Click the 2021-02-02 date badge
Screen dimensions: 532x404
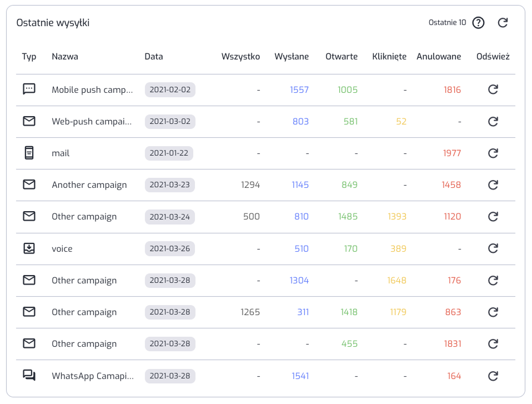coord(170,89)
